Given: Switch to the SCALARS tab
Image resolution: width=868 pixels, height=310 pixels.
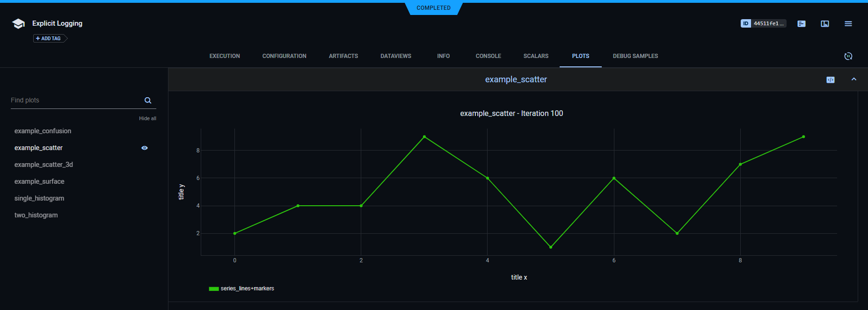Looking at the screenshot, I should point(536,56).
